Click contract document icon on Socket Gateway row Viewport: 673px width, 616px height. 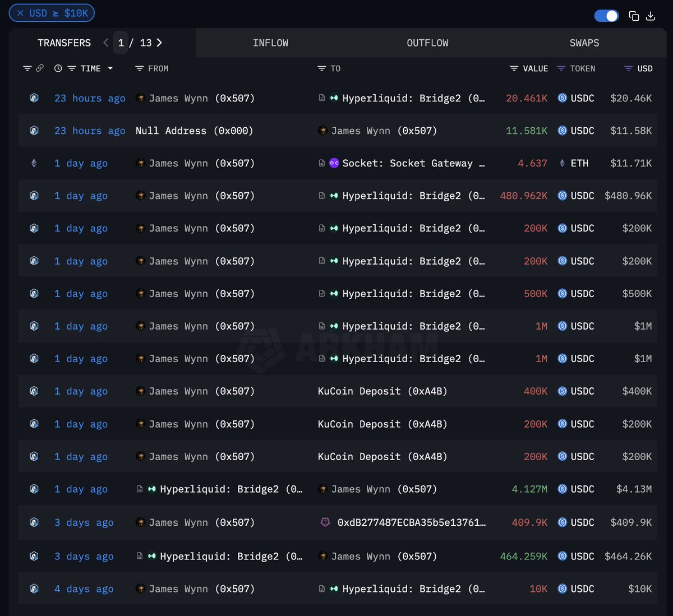tap(321, 163)
